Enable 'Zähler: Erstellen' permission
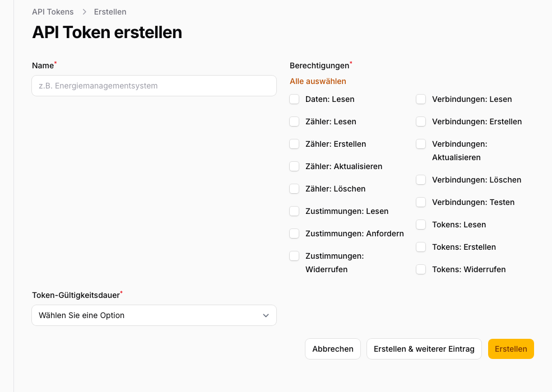The height and width of the screenshot is (392, 552). click(294, 144)
